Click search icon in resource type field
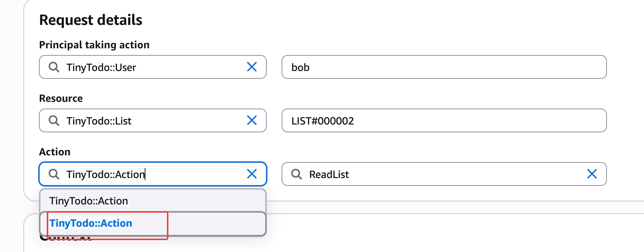The image size is (644, 252). click(x=54, y=121)
